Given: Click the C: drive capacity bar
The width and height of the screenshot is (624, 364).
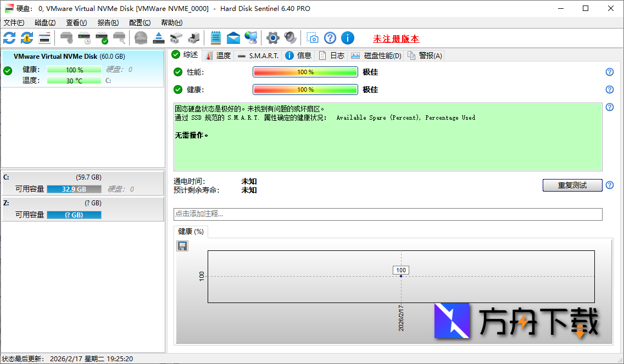Looking at the screenshot, I should pos(74,189).
